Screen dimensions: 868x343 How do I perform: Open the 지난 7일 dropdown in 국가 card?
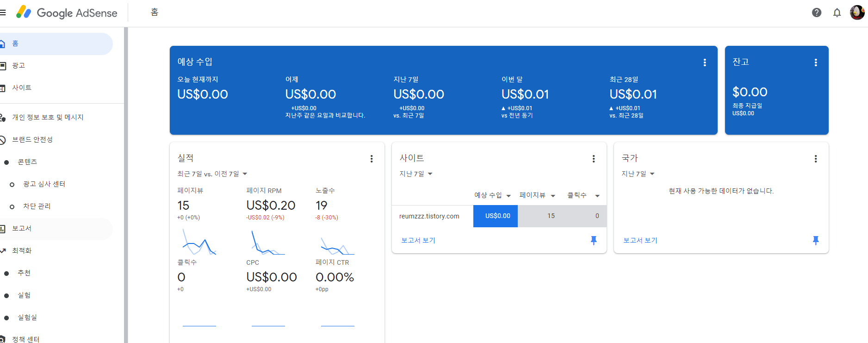tap(638, 174)
